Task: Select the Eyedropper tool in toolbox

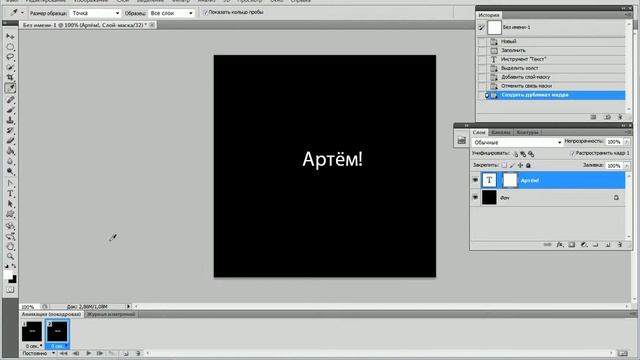Action: [10, 88]
